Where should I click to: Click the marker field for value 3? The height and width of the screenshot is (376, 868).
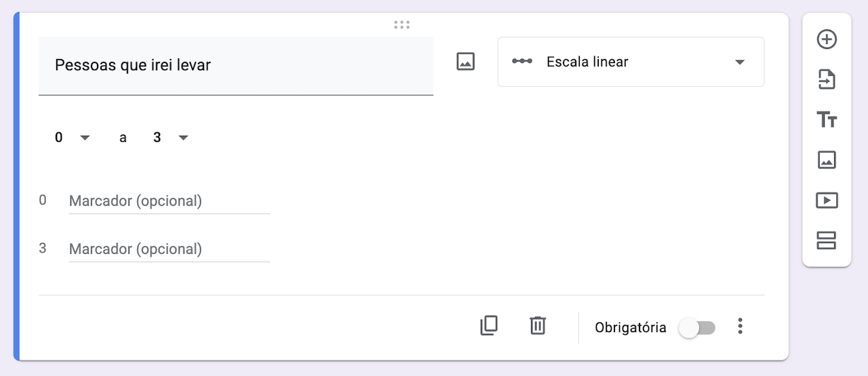click(x=169, y=249)
